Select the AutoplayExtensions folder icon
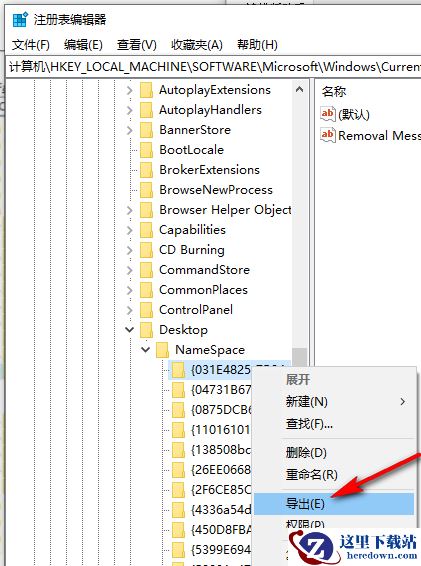This screenshot has height=566, width=421. click(x=146, y=90)
